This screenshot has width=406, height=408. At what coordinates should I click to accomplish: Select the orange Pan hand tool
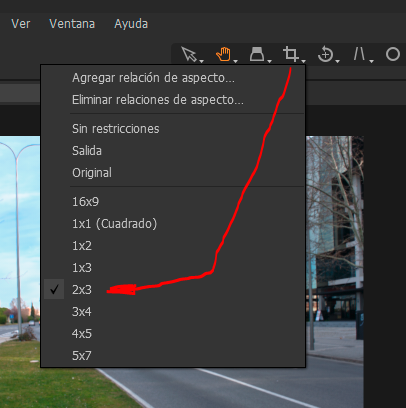point(223,54)
